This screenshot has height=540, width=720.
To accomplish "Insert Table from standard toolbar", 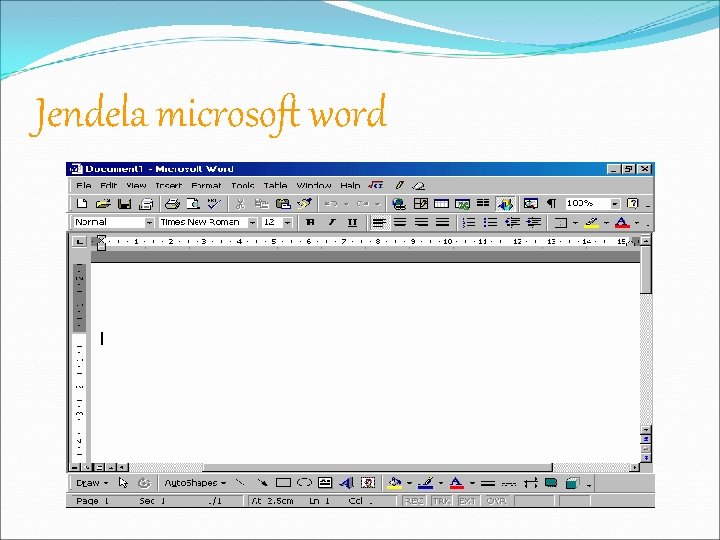I will (x=441, y=203).
